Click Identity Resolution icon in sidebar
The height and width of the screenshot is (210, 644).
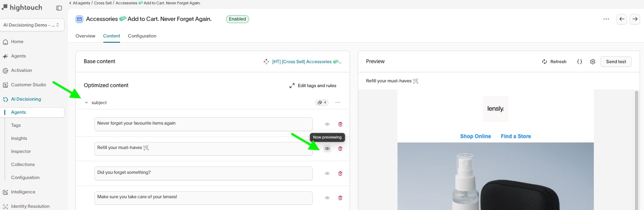(x=5, y=207)
